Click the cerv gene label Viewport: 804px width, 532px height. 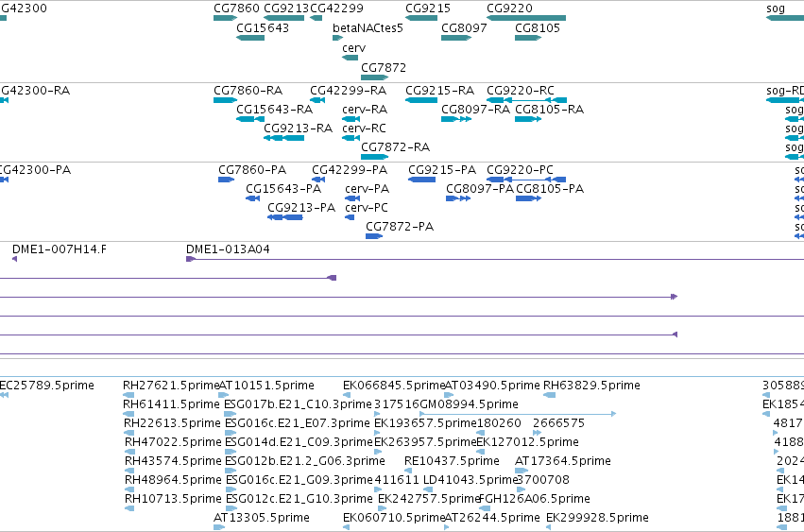point(353,48)
